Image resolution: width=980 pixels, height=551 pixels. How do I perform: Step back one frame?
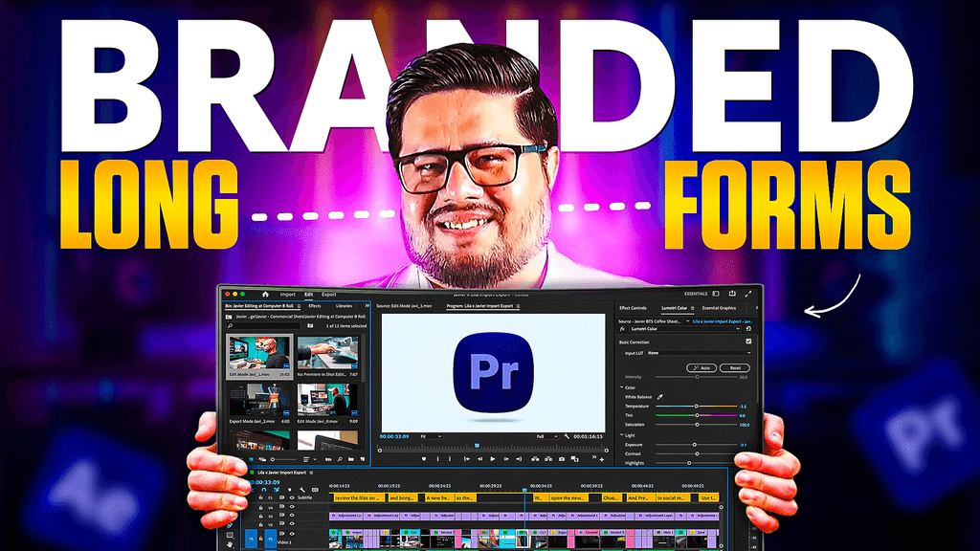479,459
